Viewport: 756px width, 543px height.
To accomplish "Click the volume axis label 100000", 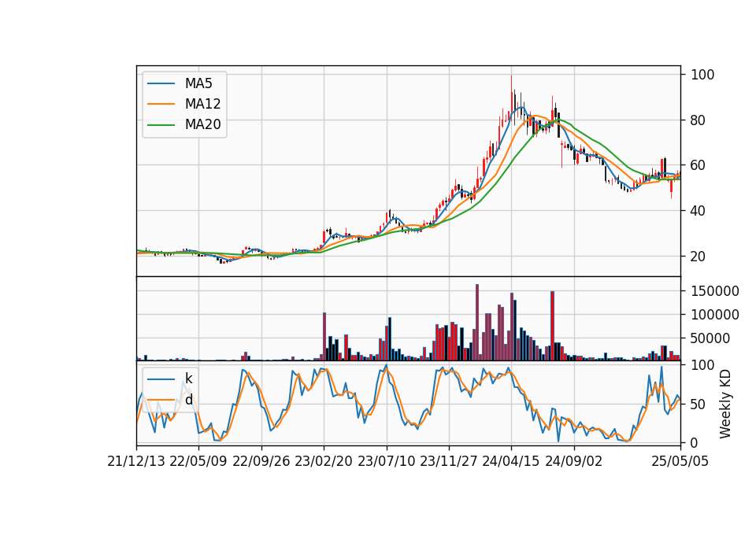I will [715, 315].
